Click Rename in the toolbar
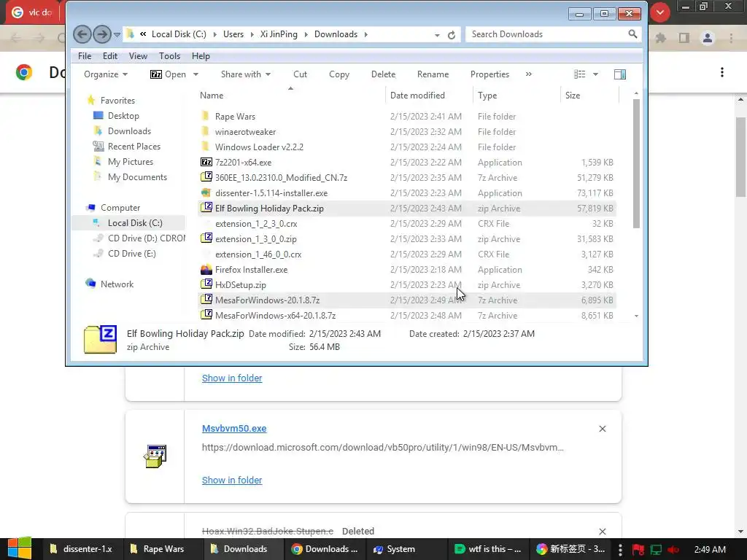Viewport: 747px width, 560px height. click(x=433, y=74)
